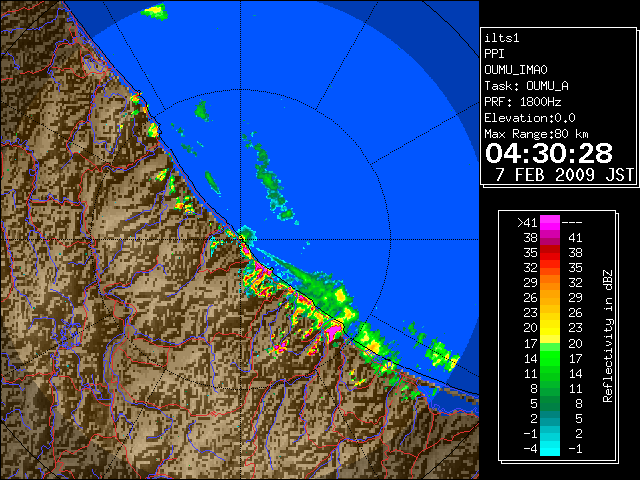Screen dimensions: 640x480
Task: Click the 'Reflectivity in dBZ' legend title
Action: click(x=608, y=336)
